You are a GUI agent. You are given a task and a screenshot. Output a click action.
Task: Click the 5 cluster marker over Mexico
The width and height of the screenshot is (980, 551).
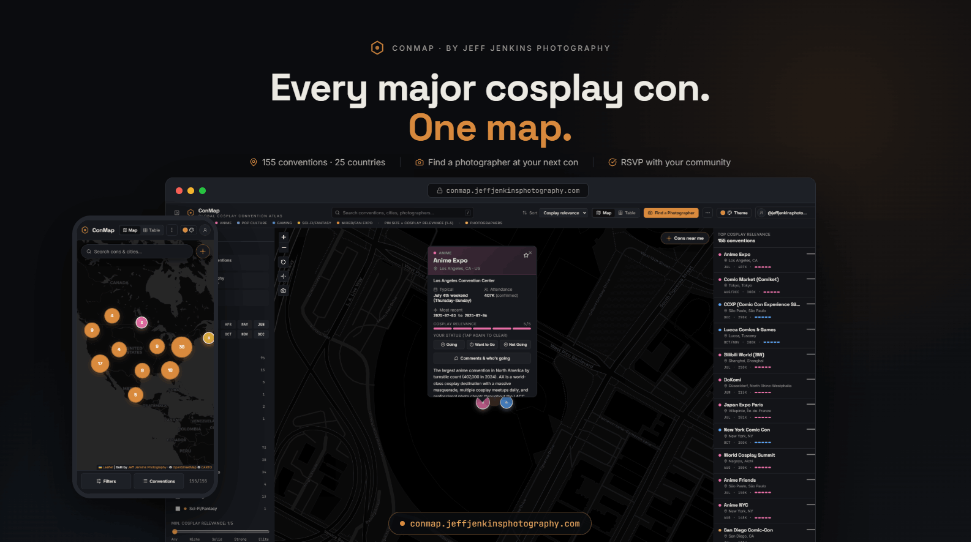(x=136, y=395)
